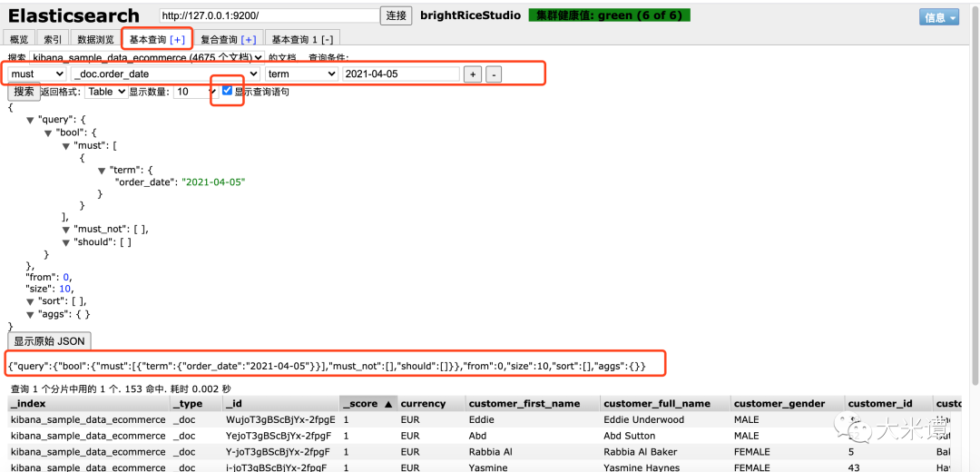Collapse the "bool" JSON node
Screen dimensions: 980x472
[48, 133]
